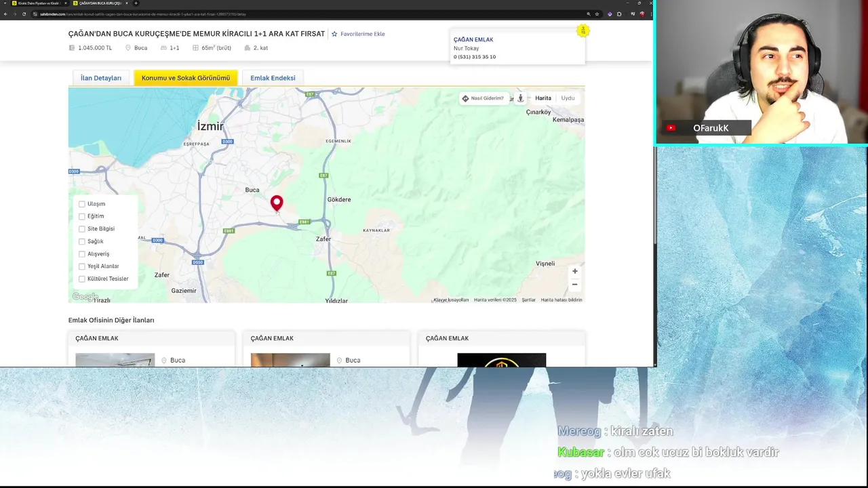Open second ÇAĞAN EMLAK listing card thumbnail
This screenshot has height=488, width=868.
pyautogui.click(x=290, y=360)
